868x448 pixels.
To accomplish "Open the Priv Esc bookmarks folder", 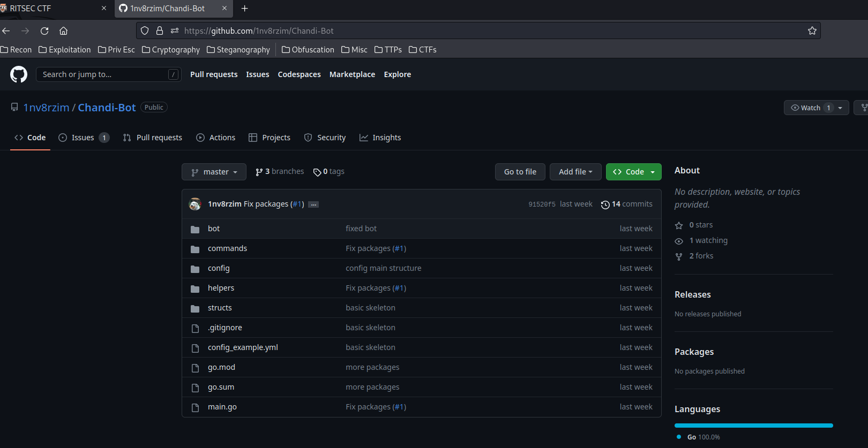I will [x=117, y=50].
